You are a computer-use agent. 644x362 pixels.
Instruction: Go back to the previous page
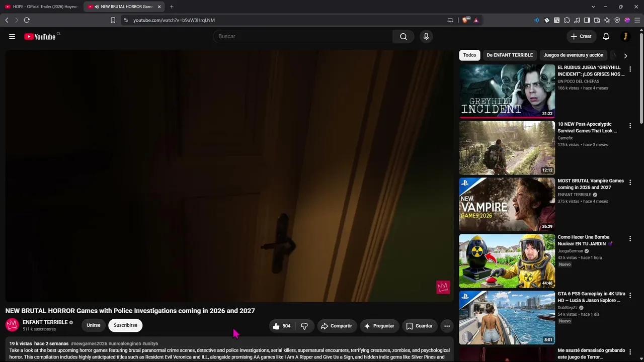pyautogui.click(x=7, y=20)
